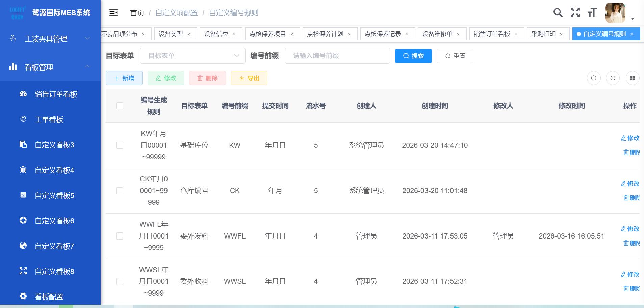Select the header select-all checkbox
644x308 pixels.
pos(120,106)
